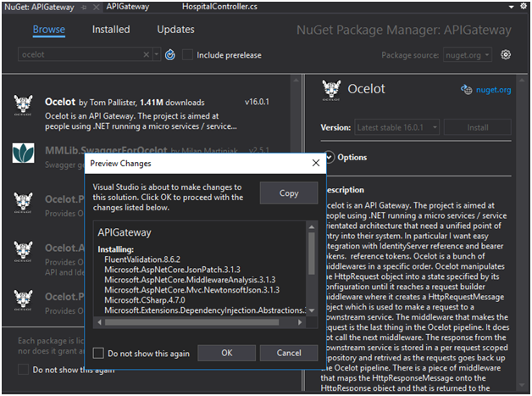Cancel the Preview Changes dialog

pos(289,353)
